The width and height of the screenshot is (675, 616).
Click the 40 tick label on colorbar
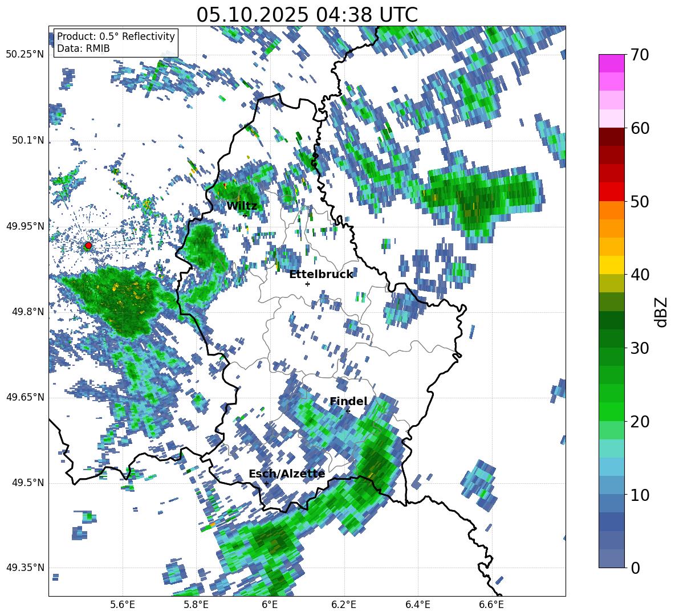(x=640, y=275)
